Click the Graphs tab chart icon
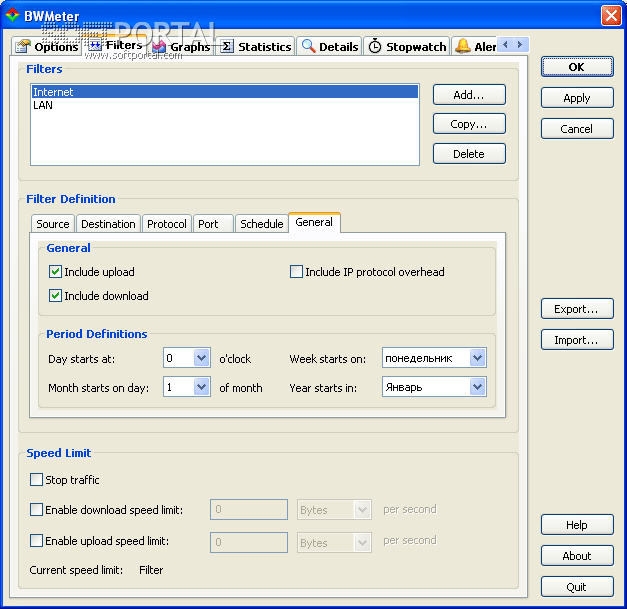This screenshot has height=609, width=627. point(159,46)
